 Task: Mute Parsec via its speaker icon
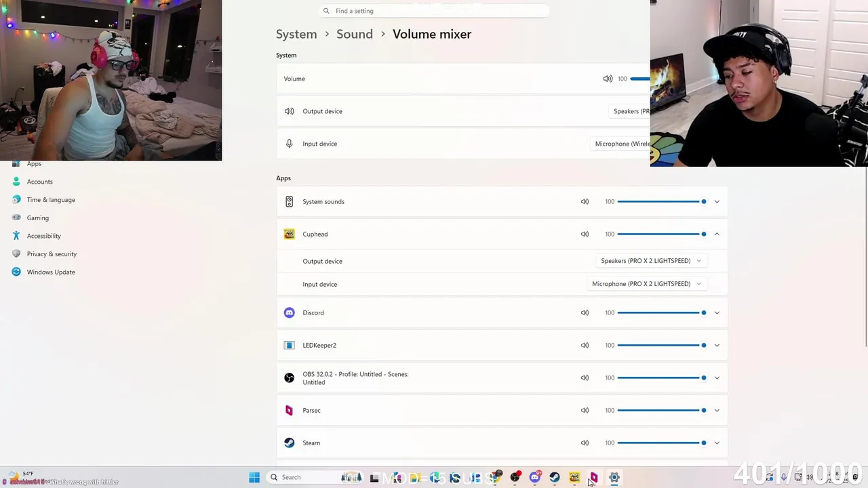[585, 410]
